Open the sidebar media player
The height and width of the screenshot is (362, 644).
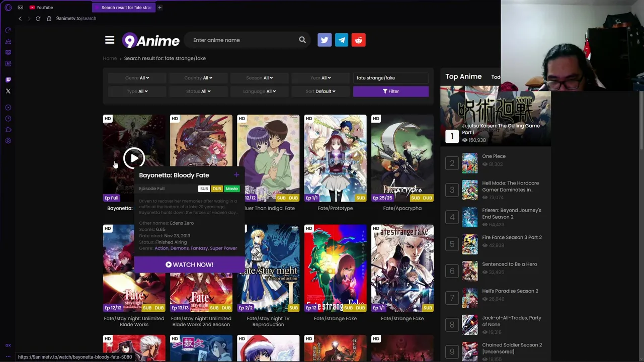pos(8,108)
